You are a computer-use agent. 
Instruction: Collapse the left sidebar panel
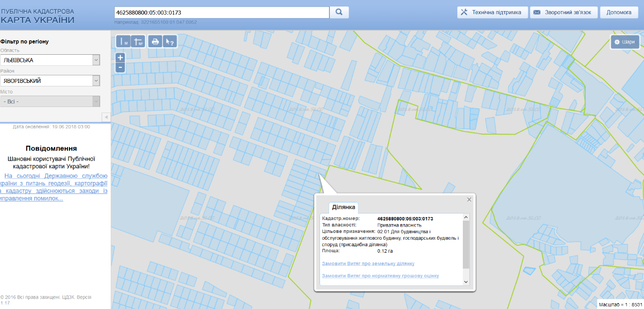coord(106,117)
